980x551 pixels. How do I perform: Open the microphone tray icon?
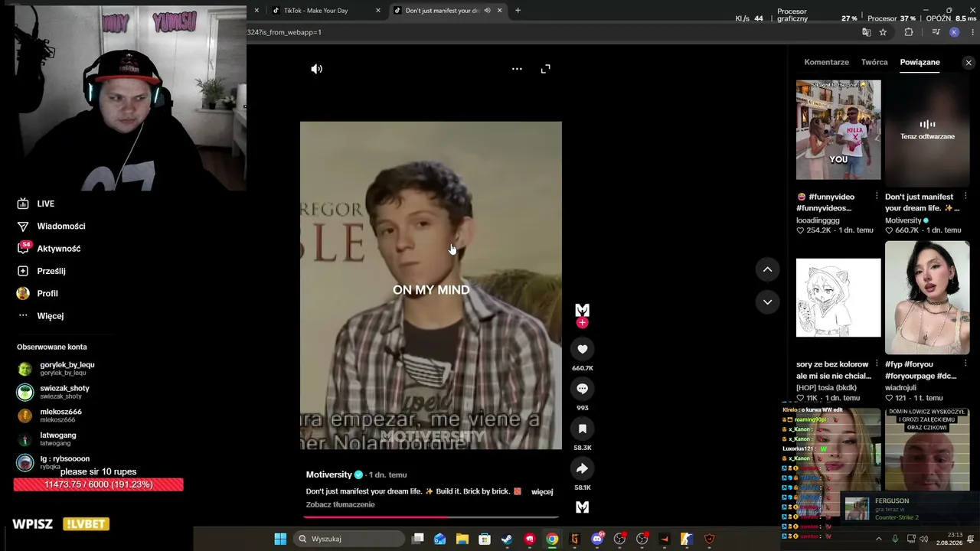point(895,539)
